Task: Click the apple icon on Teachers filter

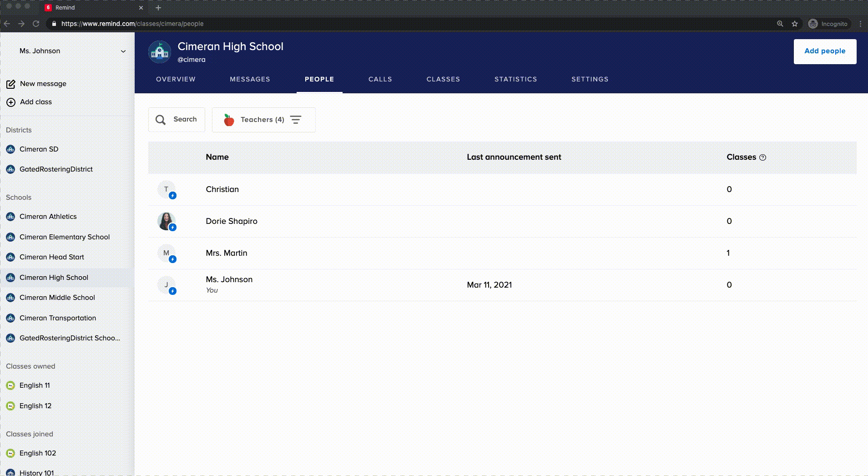Action: [x=229, y=120]
